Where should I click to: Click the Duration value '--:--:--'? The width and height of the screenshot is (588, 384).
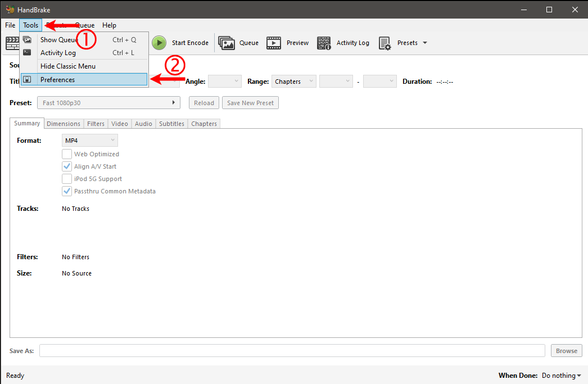point(445,82)
